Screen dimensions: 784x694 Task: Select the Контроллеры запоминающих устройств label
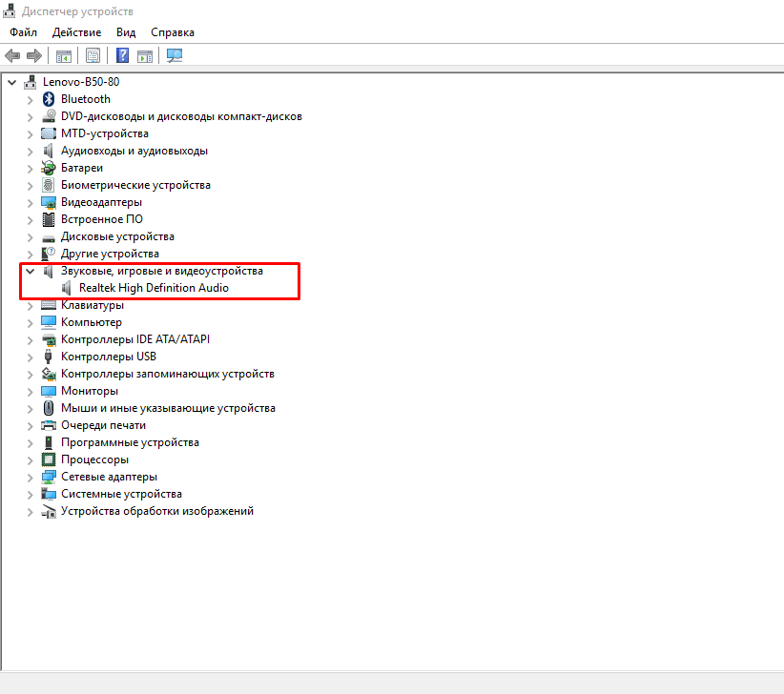(168, 374)
